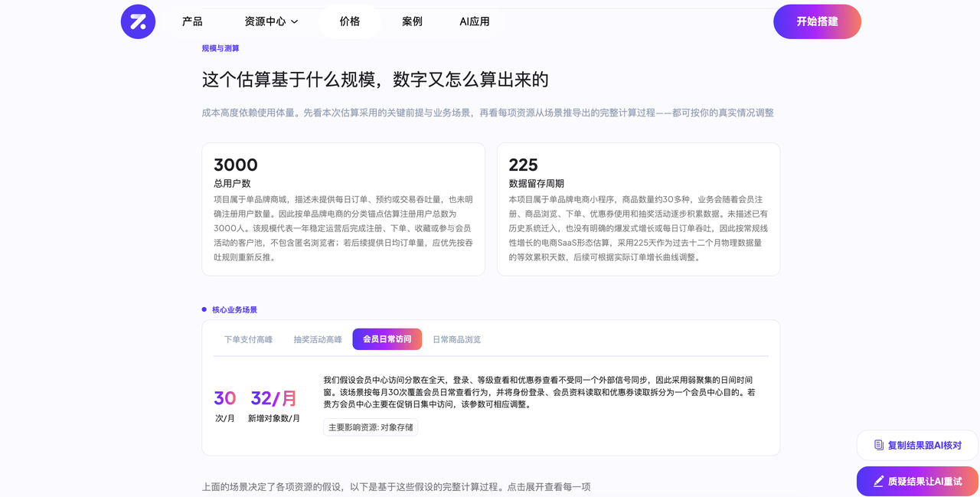Click the 核心业务场景 heading
Viewport: 980px width, 497px height.
click(234, 310)
